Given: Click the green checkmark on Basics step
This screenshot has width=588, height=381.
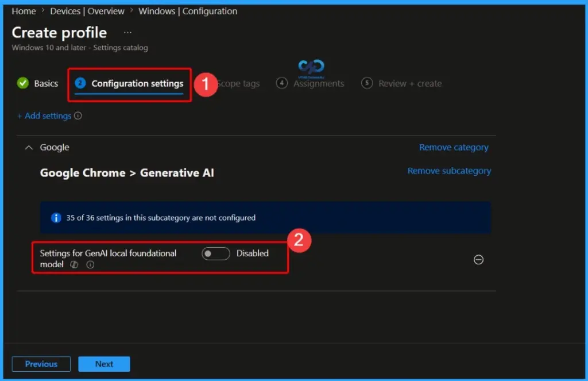Looking at the screenshot, I should [x=23, y=83].
